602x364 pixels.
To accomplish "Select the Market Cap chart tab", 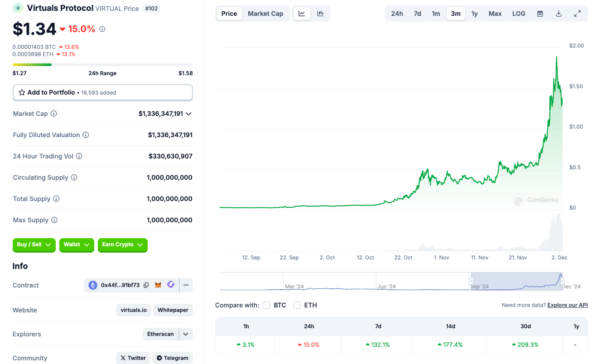I will click(x=265, y=14).
